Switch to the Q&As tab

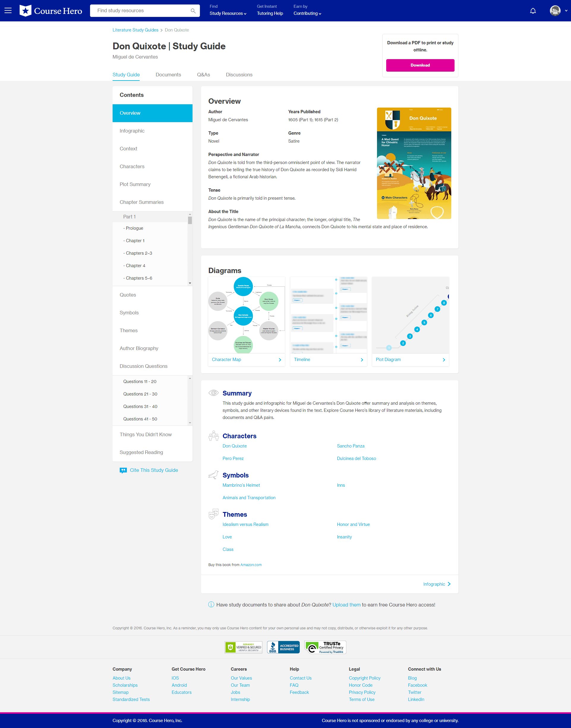pyautogui.click(x=203, y=75)
